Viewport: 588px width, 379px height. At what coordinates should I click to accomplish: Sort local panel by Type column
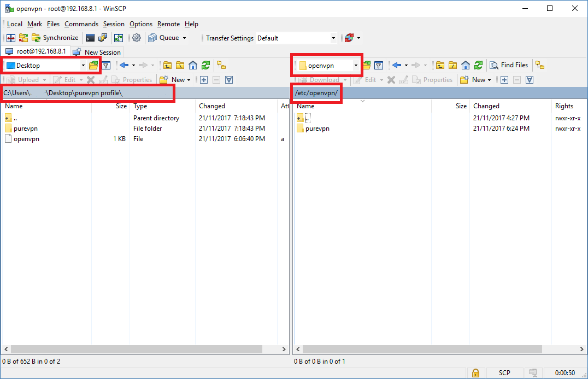(x=162, y=106)
